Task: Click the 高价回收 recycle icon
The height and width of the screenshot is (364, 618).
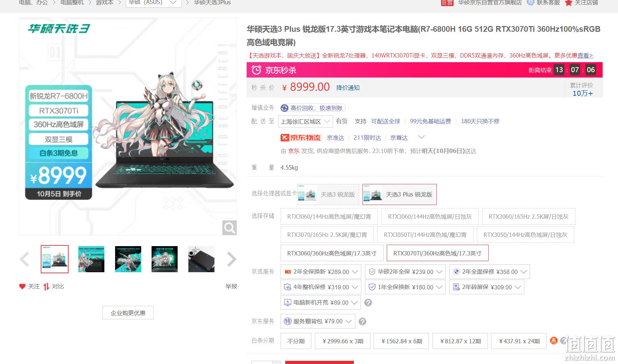Action: point(285,108)
